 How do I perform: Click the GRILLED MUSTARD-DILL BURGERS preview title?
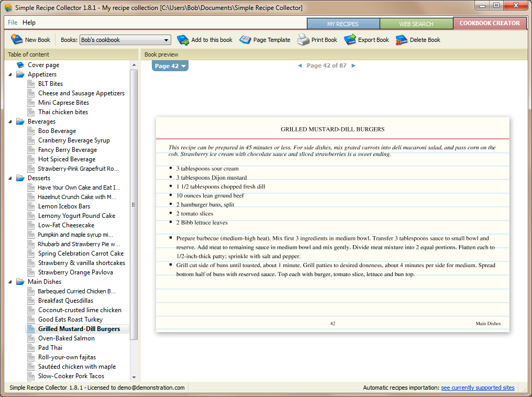(332, 129)
